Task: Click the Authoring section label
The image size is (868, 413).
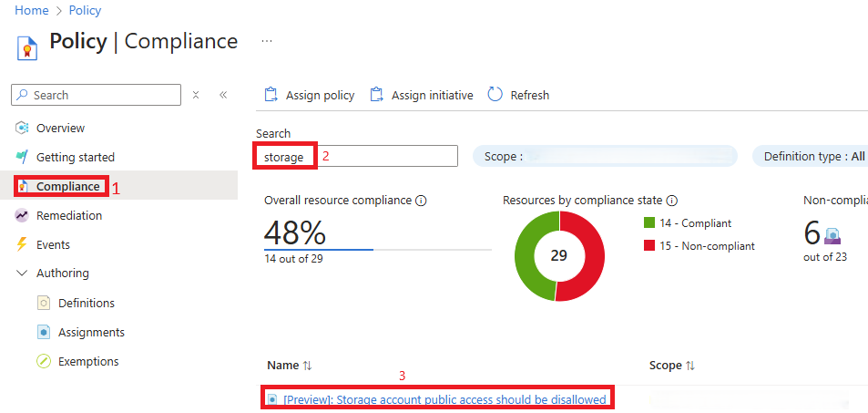Action: click(x=63, y=274)
